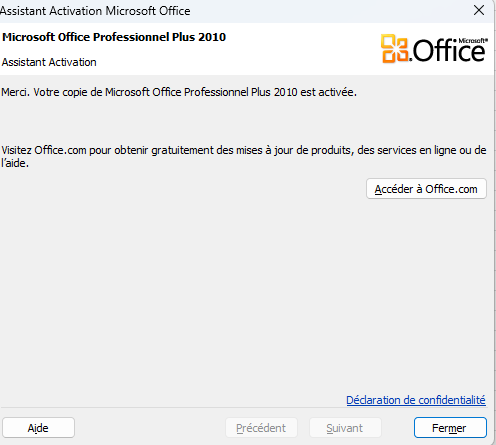
Task: Click the Assistant Activation Microsoft Office title bar
Action: 95,11
